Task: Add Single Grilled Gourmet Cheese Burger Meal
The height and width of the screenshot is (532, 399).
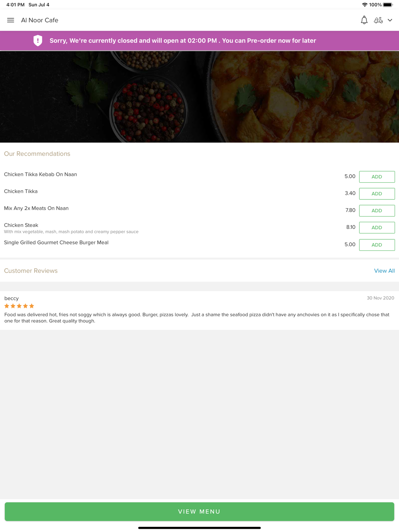Action: pos(377,245)
